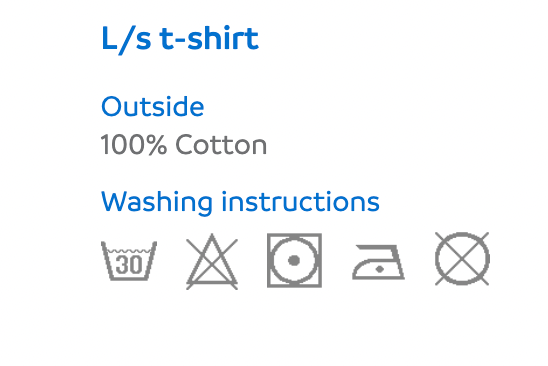Tap the word instructions in Washing heading
The image size is (548, 366).
[301, 202]
